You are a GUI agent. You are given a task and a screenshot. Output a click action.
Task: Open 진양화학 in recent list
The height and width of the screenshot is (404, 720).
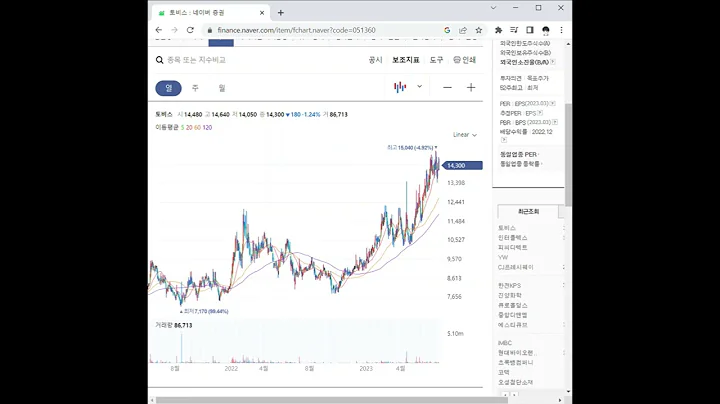tap(510, 296)
